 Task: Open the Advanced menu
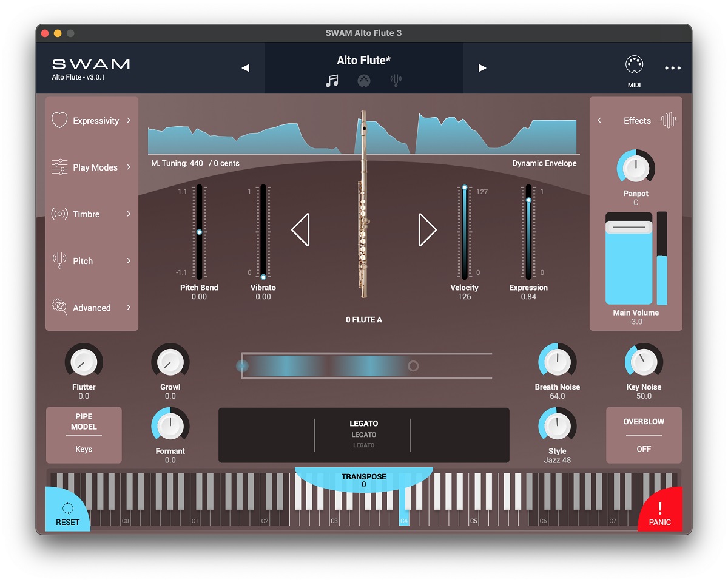click(92, 308)
